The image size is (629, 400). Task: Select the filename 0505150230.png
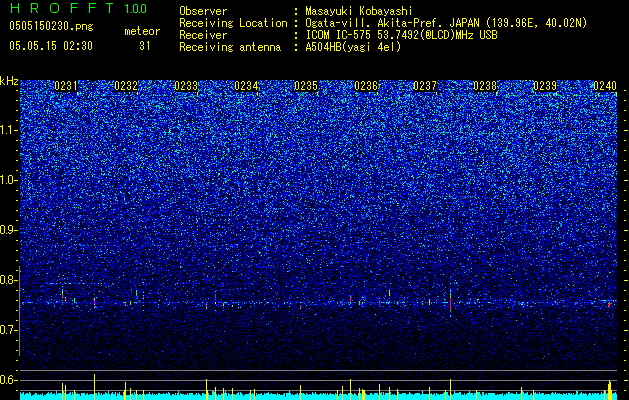click(51, 26)
